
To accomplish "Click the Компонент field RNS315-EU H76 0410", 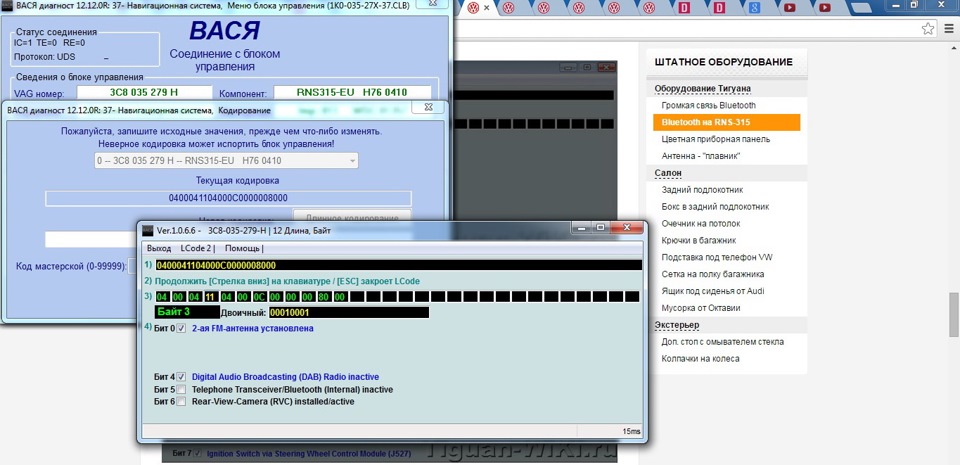I will click(x=352, y=93).
